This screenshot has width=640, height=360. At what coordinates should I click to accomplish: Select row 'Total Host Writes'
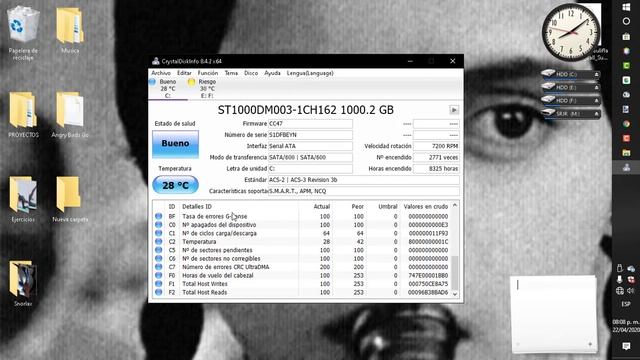[x=302, y=284]
